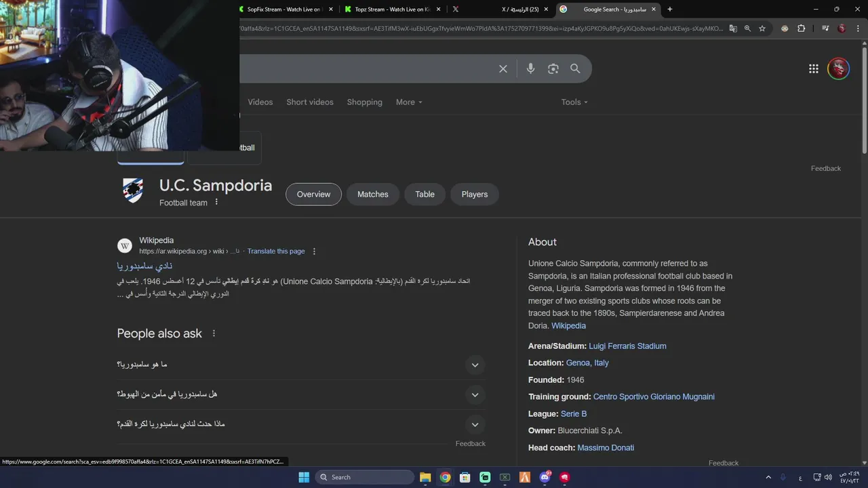Screen dimensions: 868x488
Task: Open the 'نادي سامبدوريا' Wikipedia result
Action: [x=144, y=266]
